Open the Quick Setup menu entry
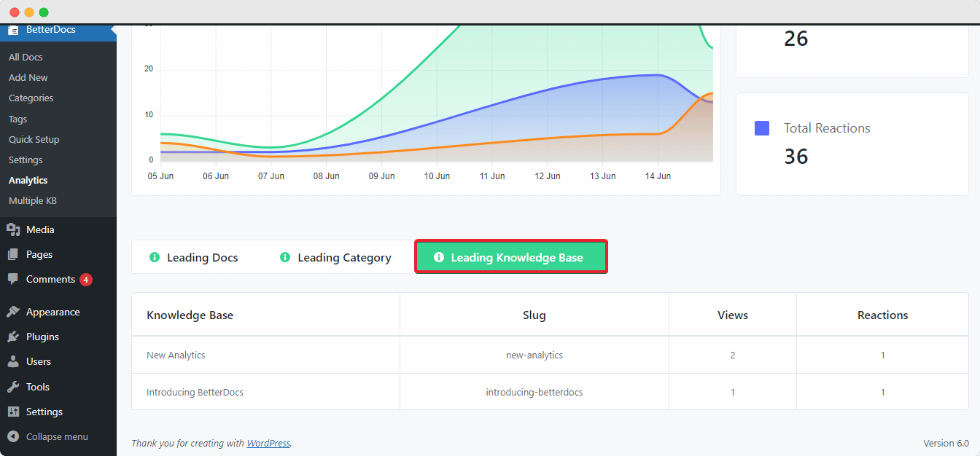Viewport: 980px width, 456px height. 36,139
